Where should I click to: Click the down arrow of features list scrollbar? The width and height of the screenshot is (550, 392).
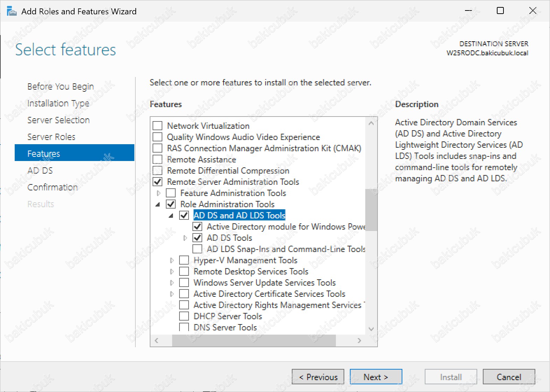pyautogui.click(x=371, y=329)
